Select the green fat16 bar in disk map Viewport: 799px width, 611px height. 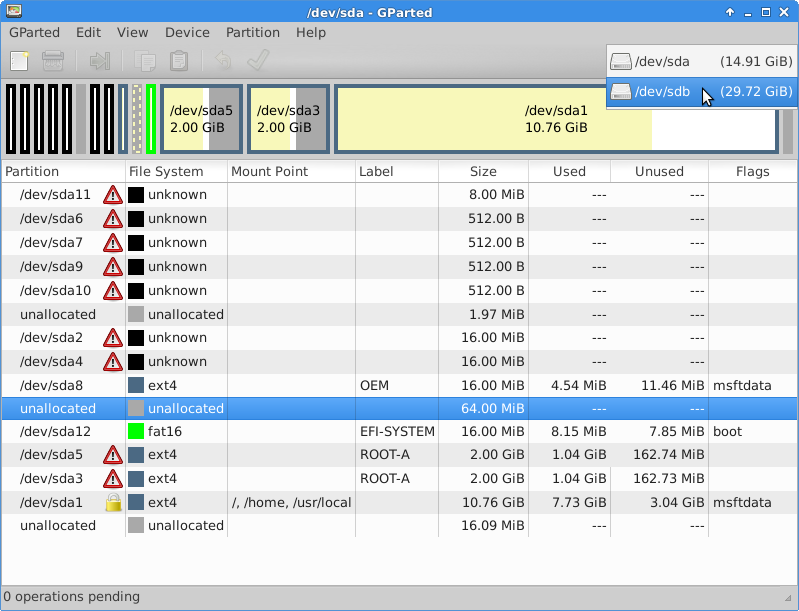tap(151, 119)
